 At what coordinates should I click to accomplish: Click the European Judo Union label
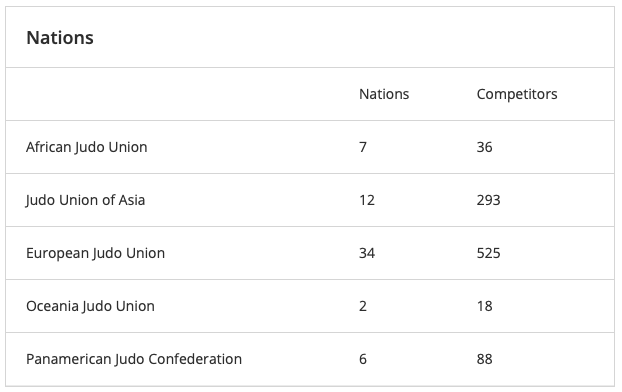(x=95, y=253)
